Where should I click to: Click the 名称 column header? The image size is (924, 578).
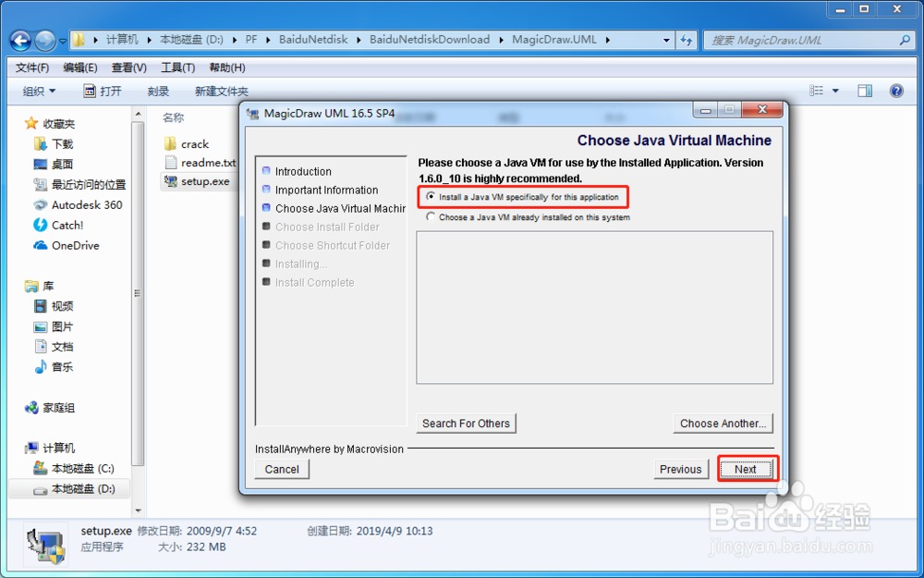pyautogui.click(x=174, y=118)
